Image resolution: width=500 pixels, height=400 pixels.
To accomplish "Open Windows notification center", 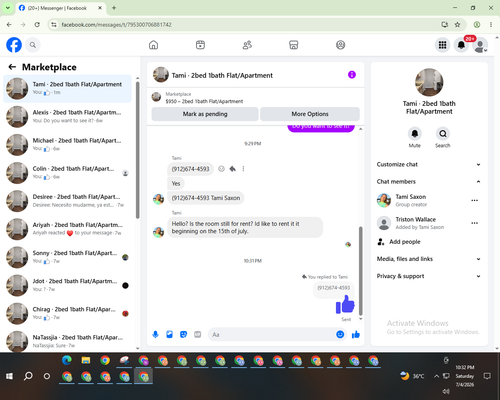I will [487, 376].
